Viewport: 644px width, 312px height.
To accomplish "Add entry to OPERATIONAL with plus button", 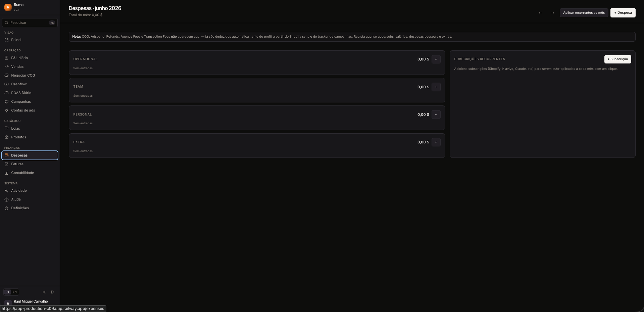I will [x=436, y=59].
